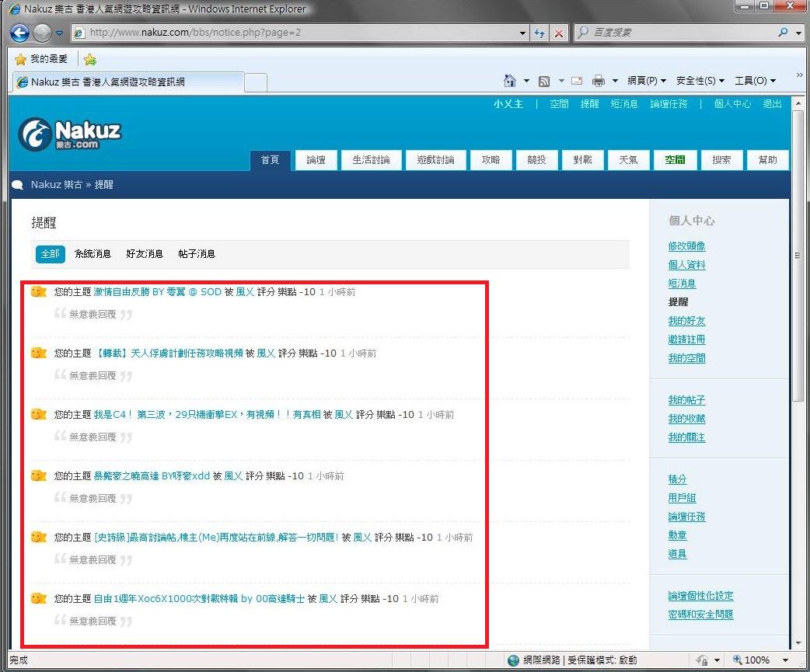Screen dimensions: 810x672
Task: Click the Favorites star icon
Action: [20, 59]
